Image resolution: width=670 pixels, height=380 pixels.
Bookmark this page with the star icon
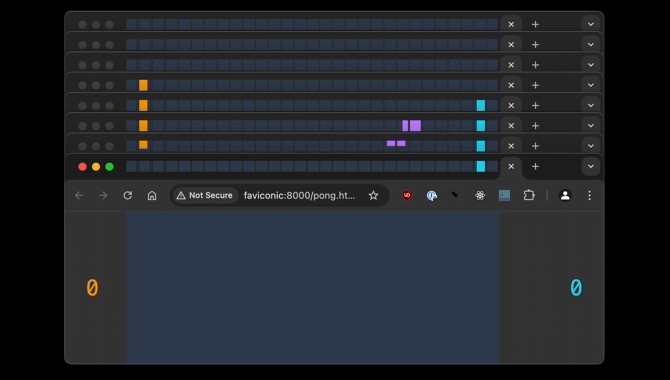tap(373, 195)
